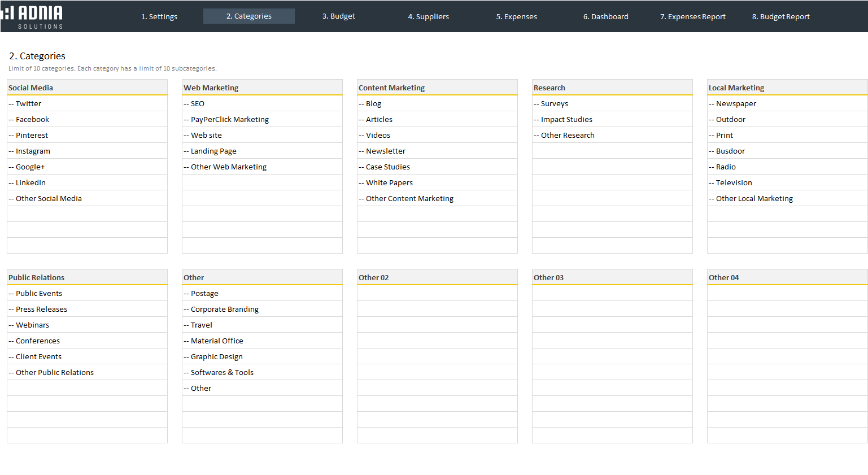Select the Twitter subcategory cell
The height and width of the screenshot is (475, 868).
[x=87, y=103]
